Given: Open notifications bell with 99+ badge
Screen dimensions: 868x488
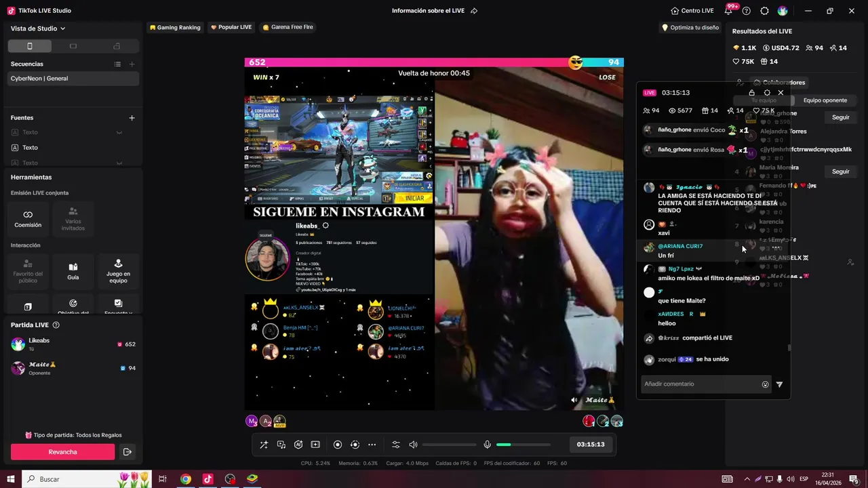Looking at the screenshot, I should (x=730, y=10).
